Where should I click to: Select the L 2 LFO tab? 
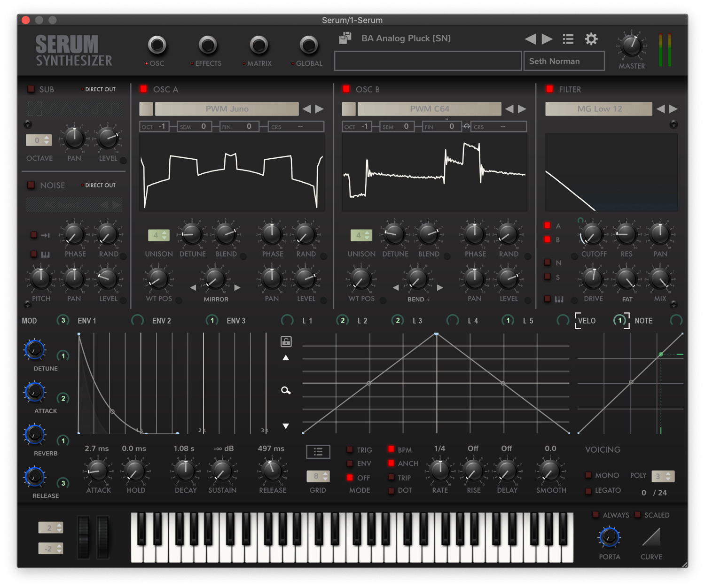pos(362,321)
